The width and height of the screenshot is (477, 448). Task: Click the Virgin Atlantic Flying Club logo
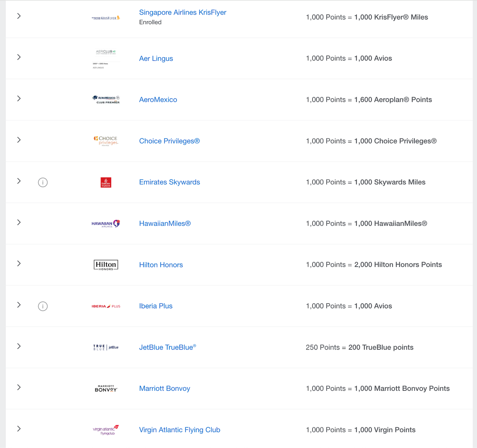click(106, 430)
